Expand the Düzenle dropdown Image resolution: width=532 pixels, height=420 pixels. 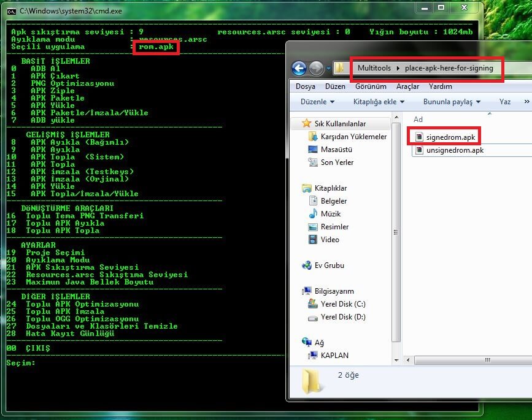(317, 102)
